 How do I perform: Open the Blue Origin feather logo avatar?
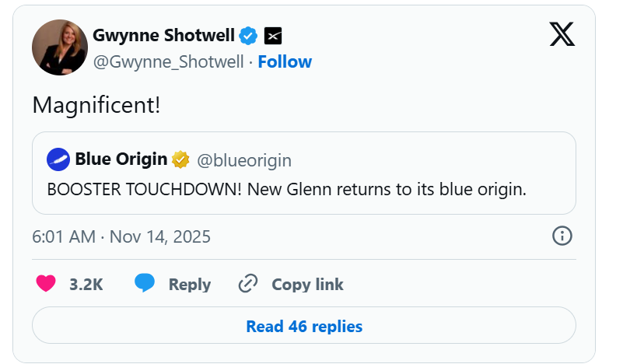pyautogui.click(x=58, y=160)
